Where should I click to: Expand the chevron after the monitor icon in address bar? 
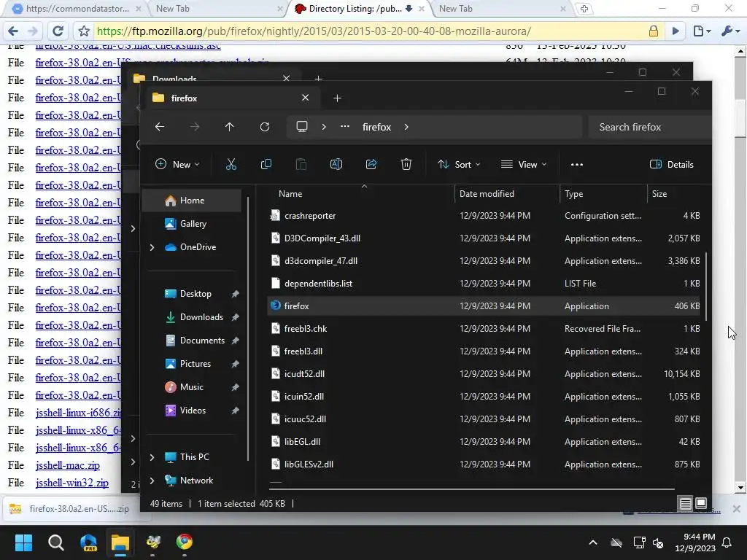pyautogui.click(x=324, y=127)
